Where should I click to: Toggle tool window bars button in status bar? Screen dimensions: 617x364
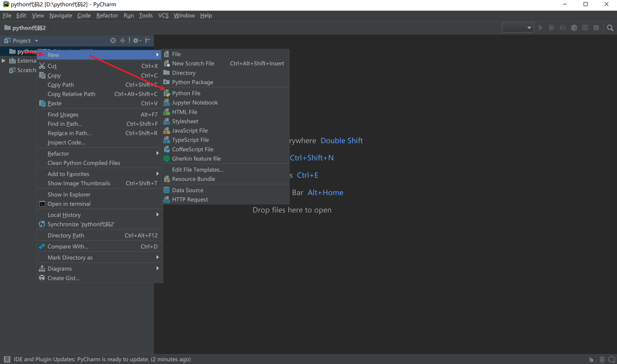[7, 359]
